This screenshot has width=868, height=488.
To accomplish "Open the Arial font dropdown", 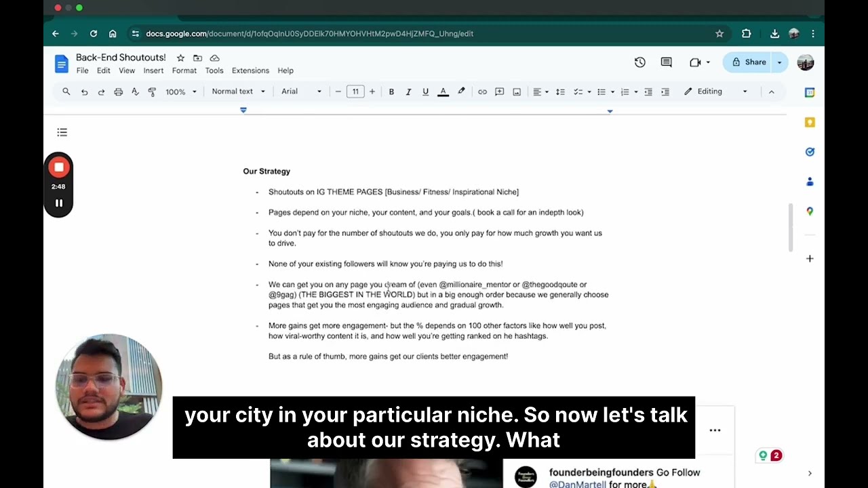I will pos(302,91).
